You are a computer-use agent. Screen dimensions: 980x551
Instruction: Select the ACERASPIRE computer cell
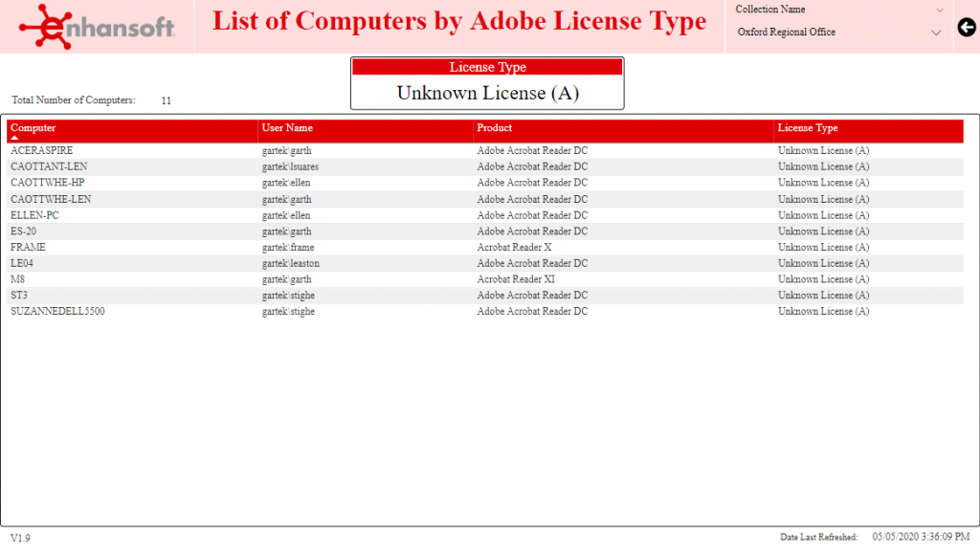tap(42, 150)
